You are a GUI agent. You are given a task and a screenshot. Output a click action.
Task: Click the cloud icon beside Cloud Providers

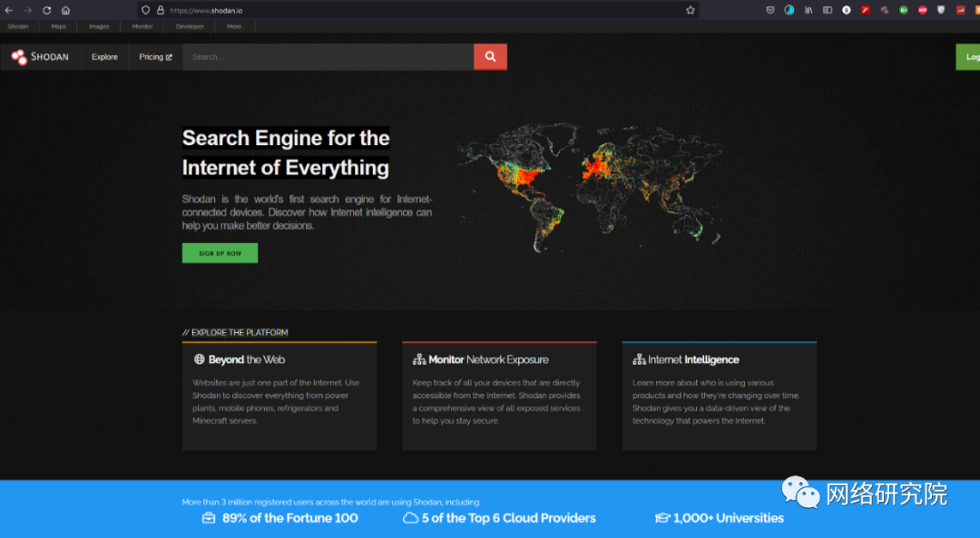(411, 518)
